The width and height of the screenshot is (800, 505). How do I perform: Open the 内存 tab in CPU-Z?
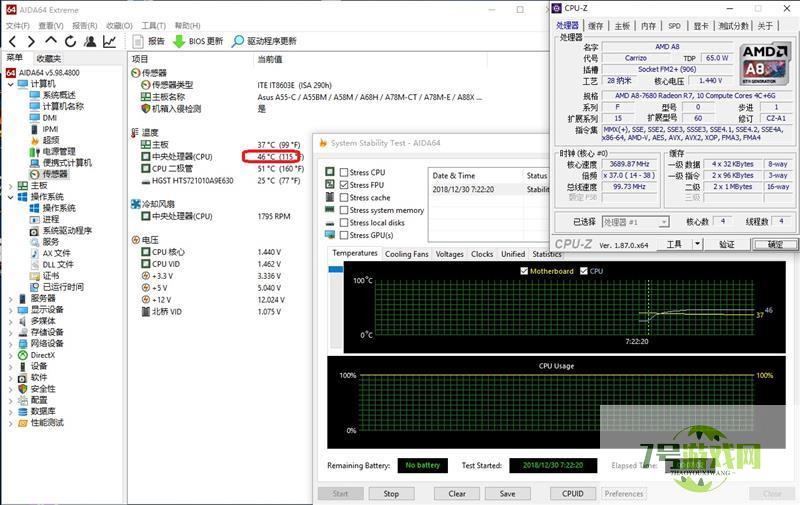(x=649, y=26)
